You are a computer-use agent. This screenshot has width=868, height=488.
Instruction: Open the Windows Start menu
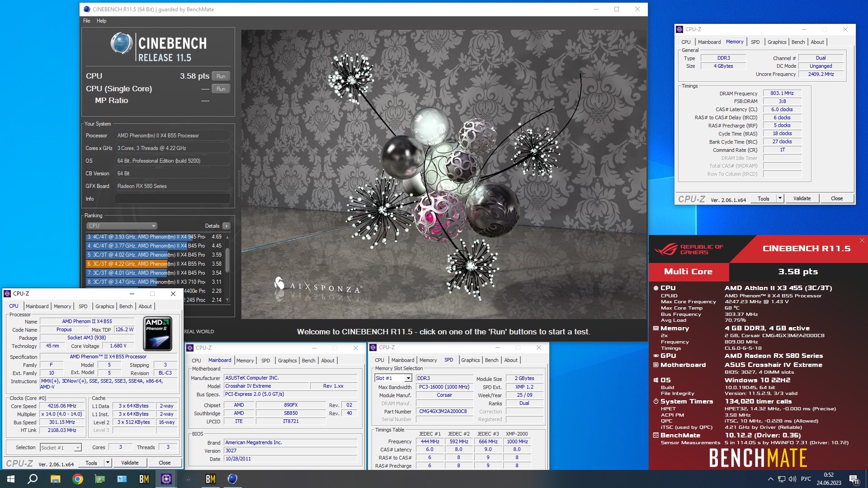point(11,479)
